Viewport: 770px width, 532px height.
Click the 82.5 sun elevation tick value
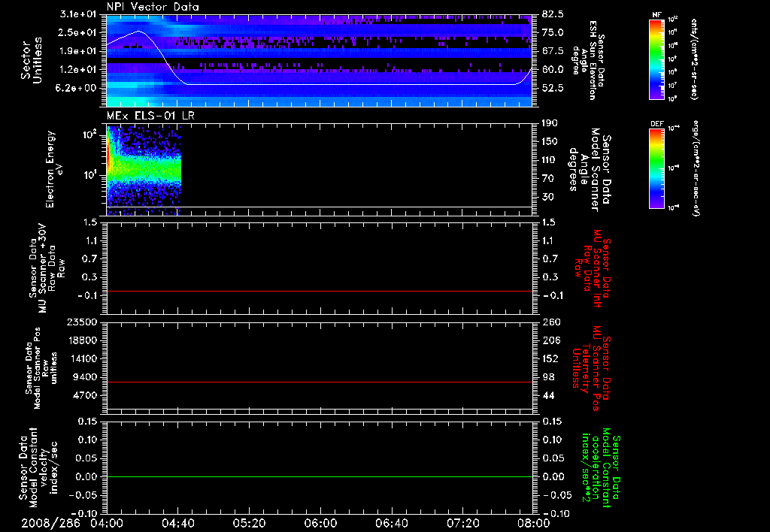(x=553, y=14)
